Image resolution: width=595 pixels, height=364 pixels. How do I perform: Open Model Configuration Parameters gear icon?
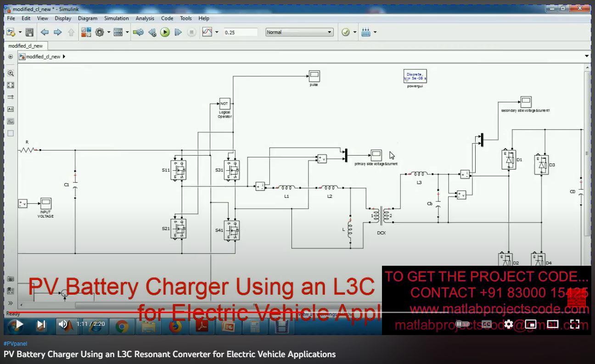100,32
